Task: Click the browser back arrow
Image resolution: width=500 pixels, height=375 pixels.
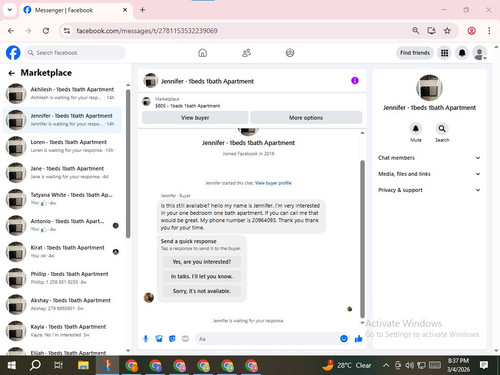Action: point(11,31)
